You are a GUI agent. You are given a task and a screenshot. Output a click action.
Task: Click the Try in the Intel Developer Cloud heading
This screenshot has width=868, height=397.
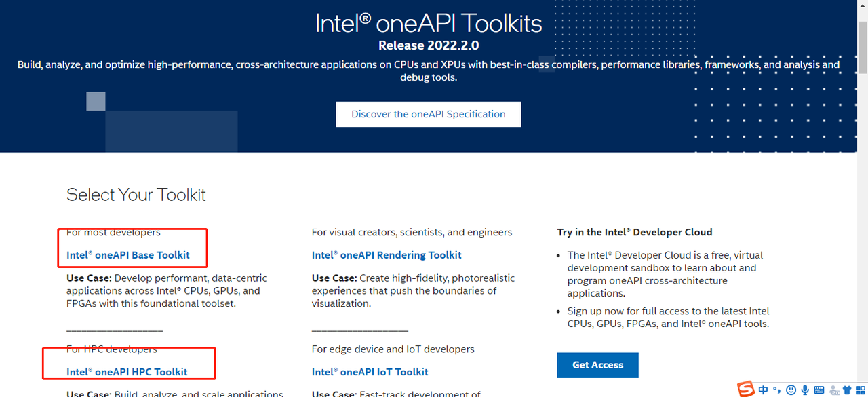[634, 232]
